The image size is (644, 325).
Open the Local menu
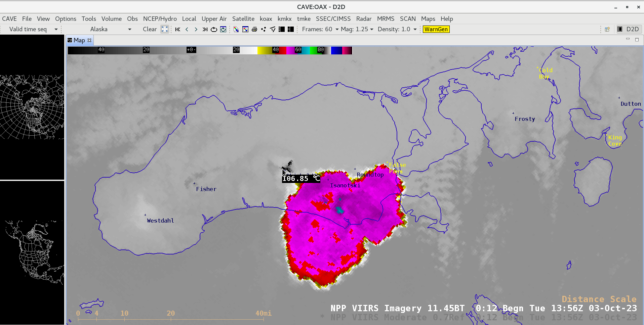pyautogui.click(x=189, y=19)
